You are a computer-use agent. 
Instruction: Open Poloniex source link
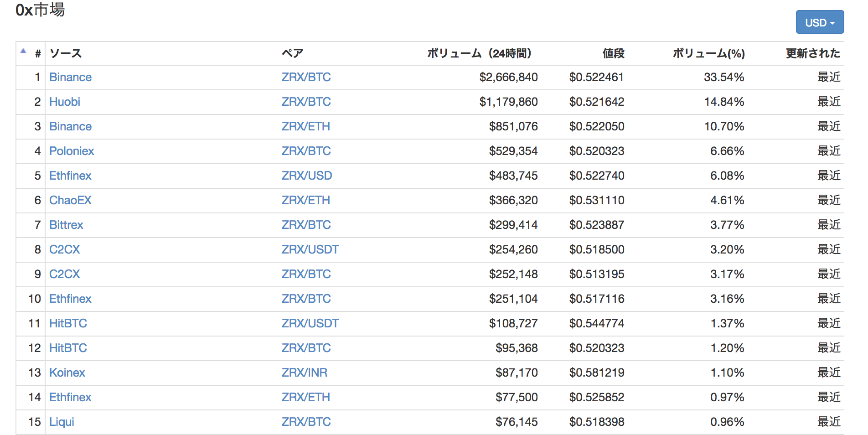pos(72,151)
